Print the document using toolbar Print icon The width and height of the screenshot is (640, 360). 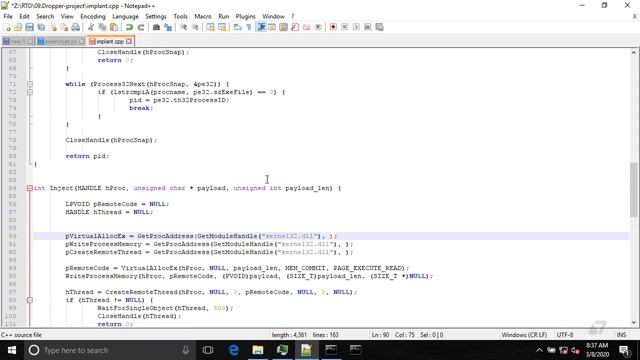[76, 27]
